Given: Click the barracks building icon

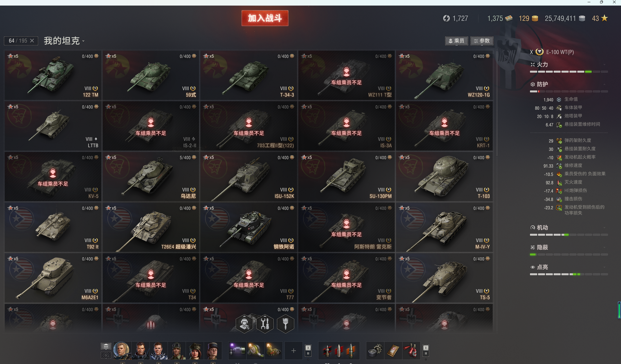Looking at the screenshot, I should [106, 346].
